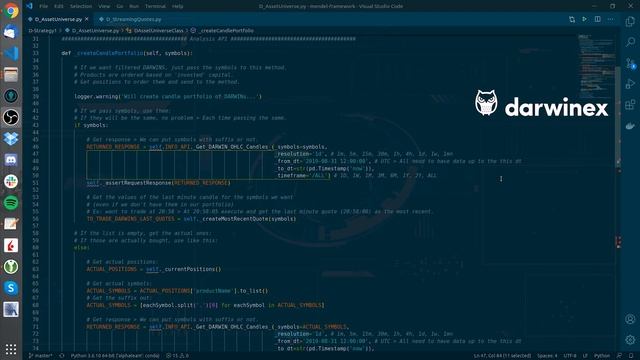The height and width of the screenshot is (360, 640).
Task: Open Visual Studio Code from the dock
Action: 11,53
